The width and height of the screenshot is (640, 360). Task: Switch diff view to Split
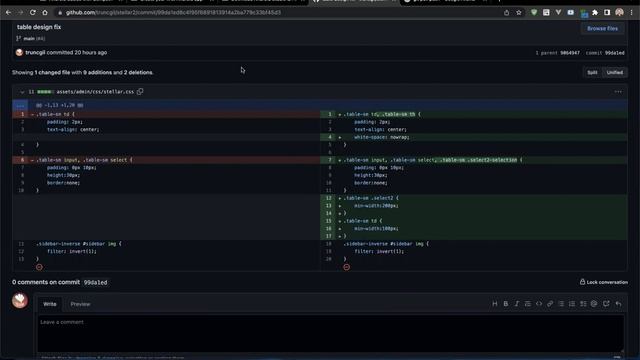coord(592,72)
